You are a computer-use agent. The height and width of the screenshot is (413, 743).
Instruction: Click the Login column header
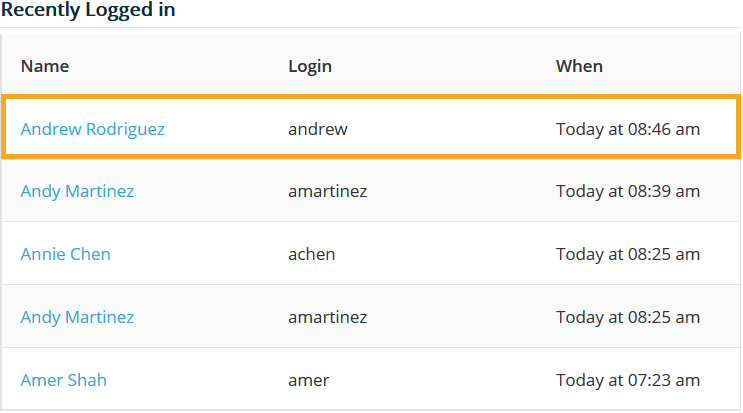coord(310,66)
